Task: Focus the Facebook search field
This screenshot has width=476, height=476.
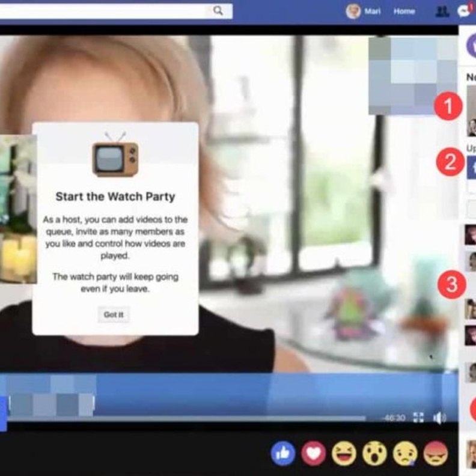Action: tap(116, 11)
